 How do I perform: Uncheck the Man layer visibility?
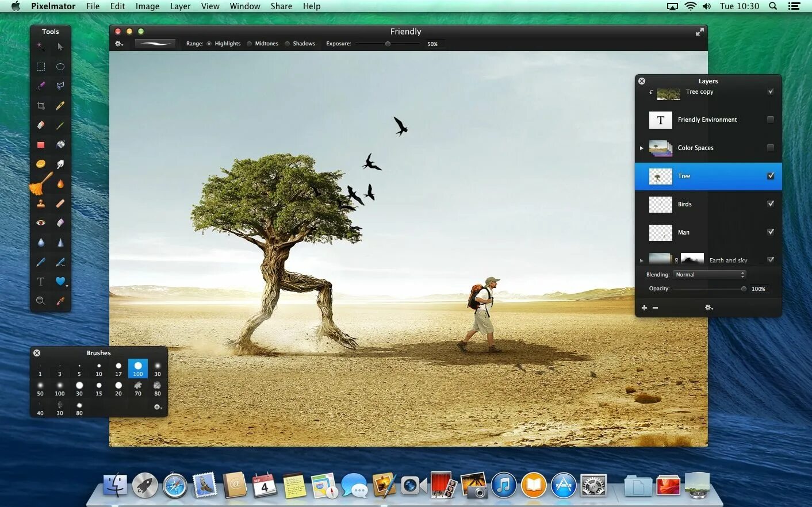[771, 232]
